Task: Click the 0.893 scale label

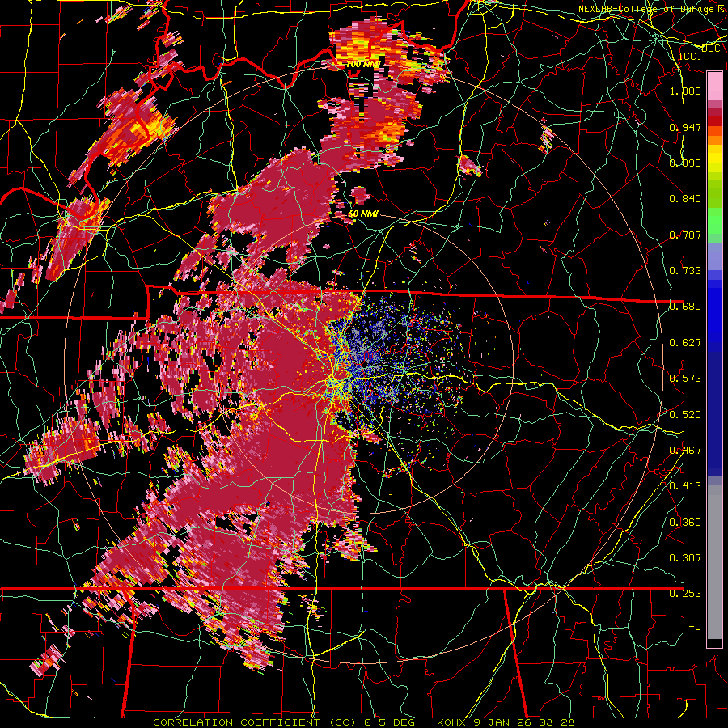Action: point(685,163)
